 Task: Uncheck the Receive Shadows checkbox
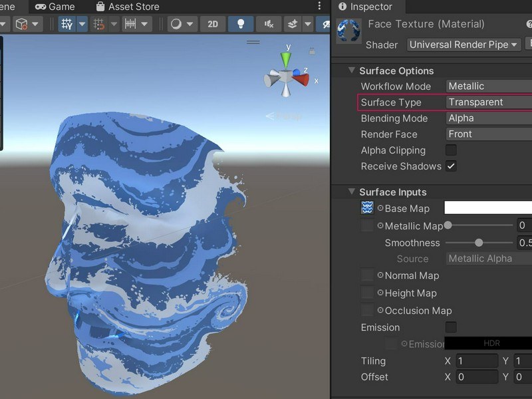(x=451, y=166)
